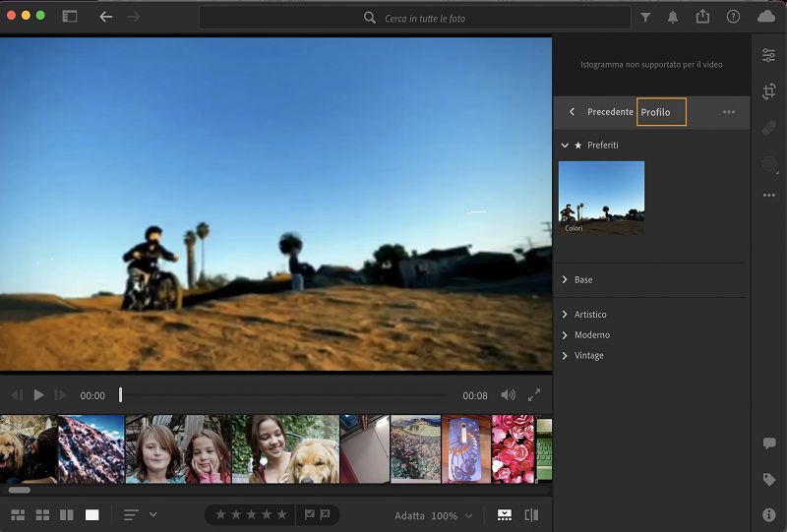Switch to square grid view

coord(42,515)
